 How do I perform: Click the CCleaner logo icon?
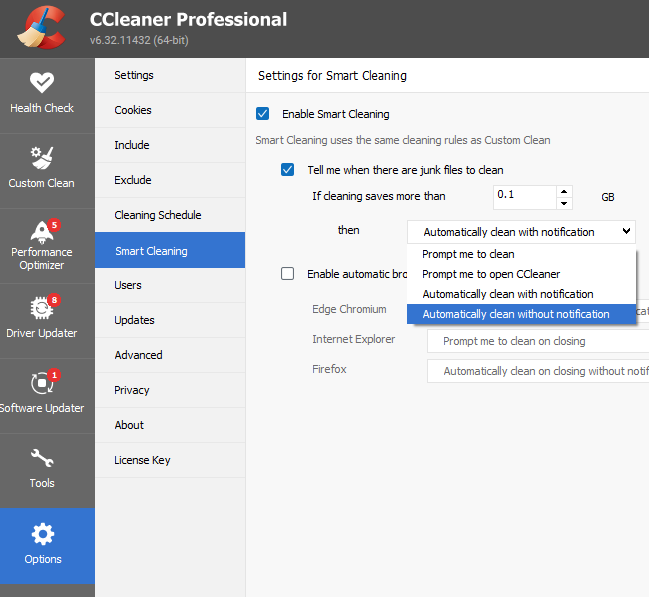(41, 27)
